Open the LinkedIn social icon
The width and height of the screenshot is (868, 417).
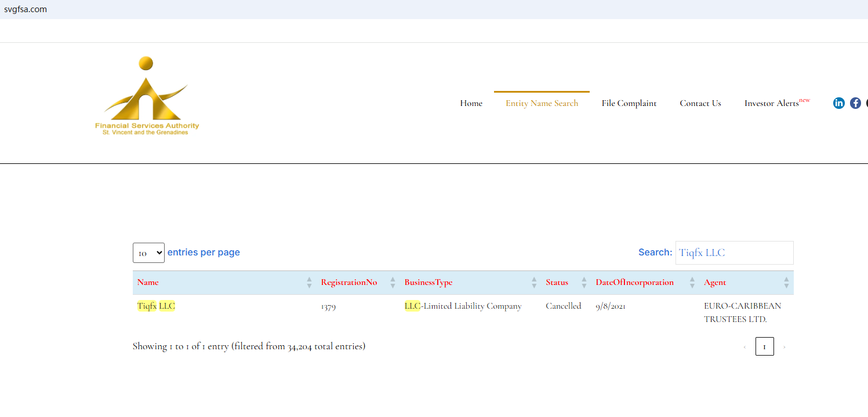[x=838, y=103]
